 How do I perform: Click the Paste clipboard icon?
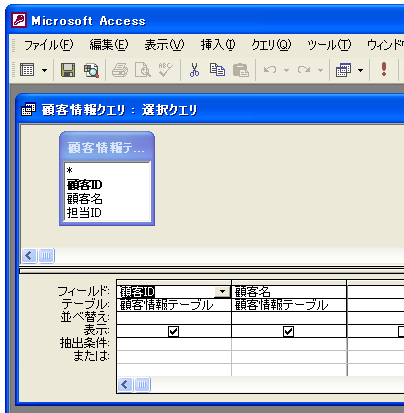[241, 70]
